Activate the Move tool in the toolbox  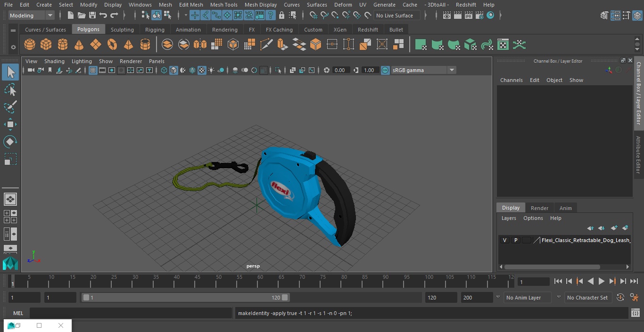click(10, 124)
